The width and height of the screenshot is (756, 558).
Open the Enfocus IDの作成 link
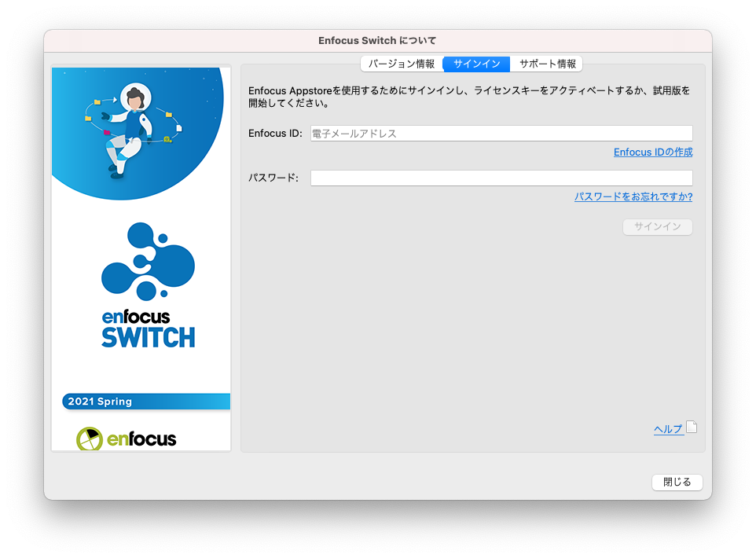653,152
